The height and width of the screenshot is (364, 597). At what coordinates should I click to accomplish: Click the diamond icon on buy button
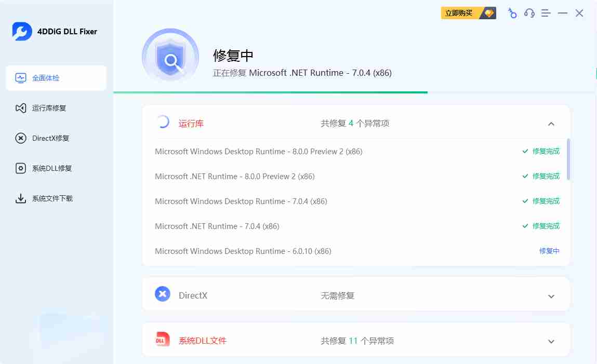tap(489, 13)
